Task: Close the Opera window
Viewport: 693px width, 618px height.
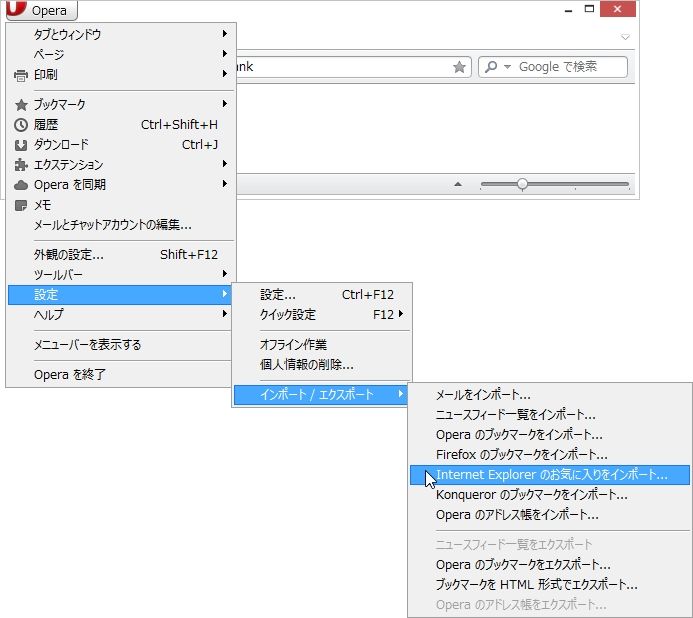Action: point(617,9)
